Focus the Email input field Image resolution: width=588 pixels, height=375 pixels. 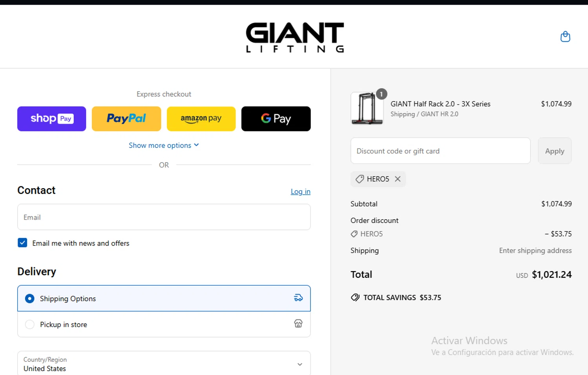pyautogui.click(x=164, y=217)
